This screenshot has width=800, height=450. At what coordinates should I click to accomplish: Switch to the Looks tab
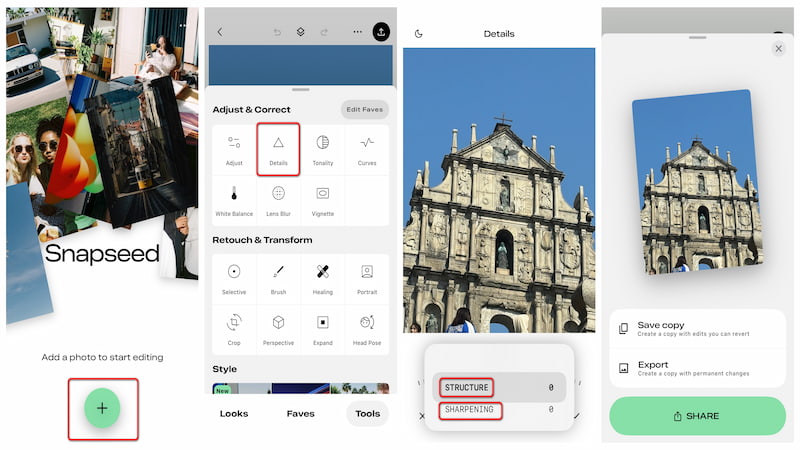click(x=234, y=413)
